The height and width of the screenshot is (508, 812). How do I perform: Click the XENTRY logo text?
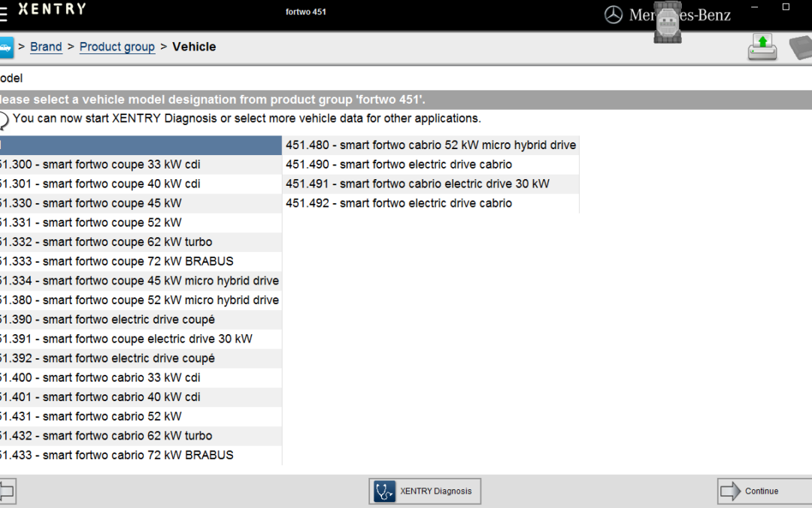(53, 9)
